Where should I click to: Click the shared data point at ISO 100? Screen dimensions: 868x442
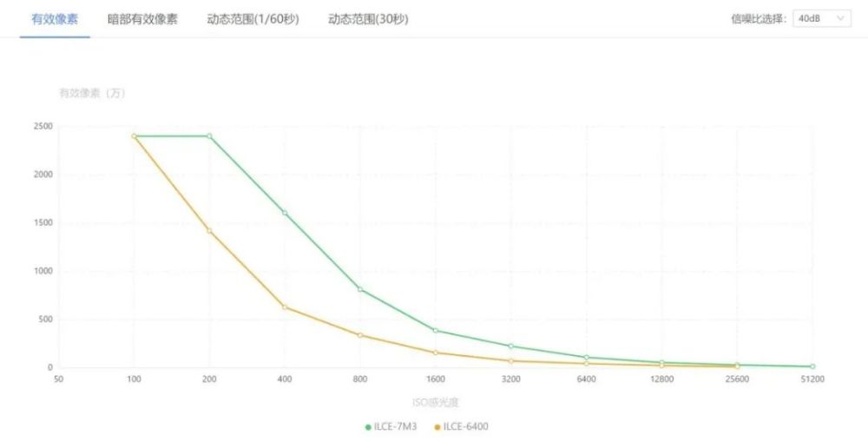[134, 136]
